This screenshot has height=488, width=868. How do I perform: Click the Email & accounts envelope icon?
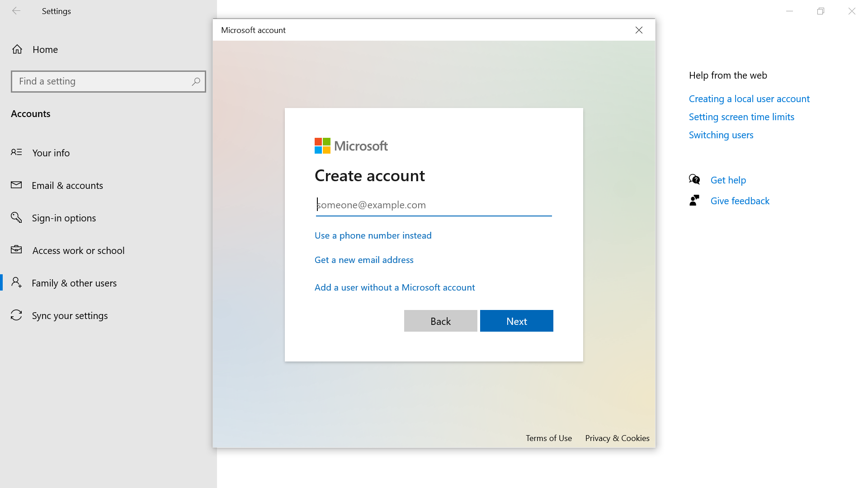(x=16, y=185)
